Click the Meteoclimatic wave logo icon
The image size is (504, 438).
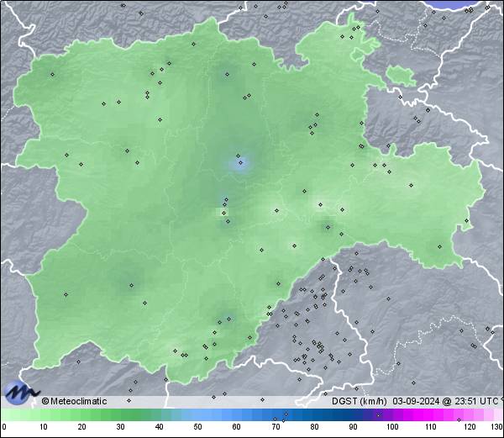[x=22, y=393]
